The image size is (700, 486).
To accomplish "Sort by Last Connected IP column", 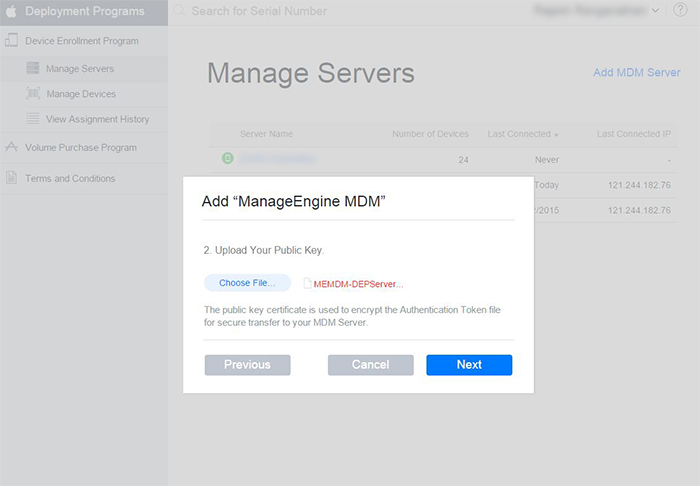I will pyautogui.click(x=634, y=134).
